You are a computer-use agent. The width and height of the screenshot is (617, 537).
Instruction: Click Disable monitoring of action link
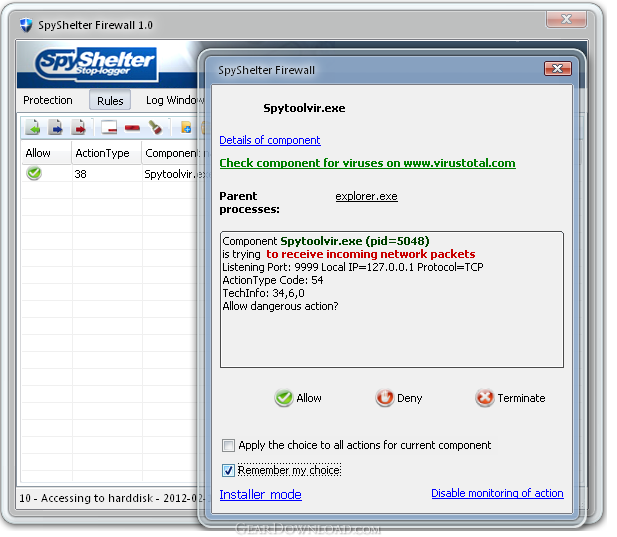pos(497,493)
